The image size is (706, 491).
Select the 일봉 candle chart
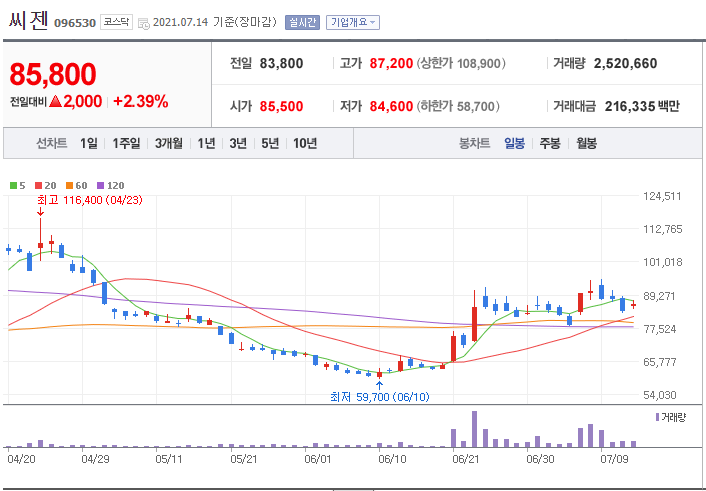point(514,143)
